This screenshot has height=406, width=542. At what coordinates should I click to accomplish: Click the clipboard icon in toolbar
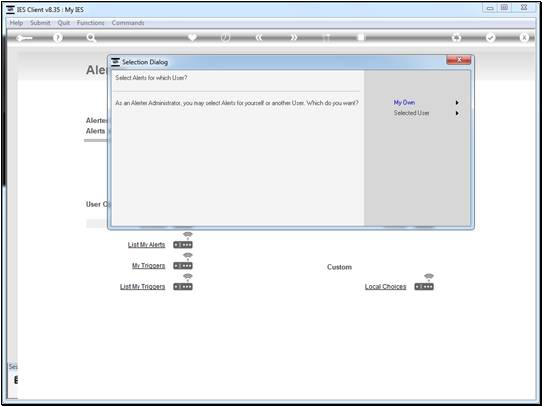[361, 37]
